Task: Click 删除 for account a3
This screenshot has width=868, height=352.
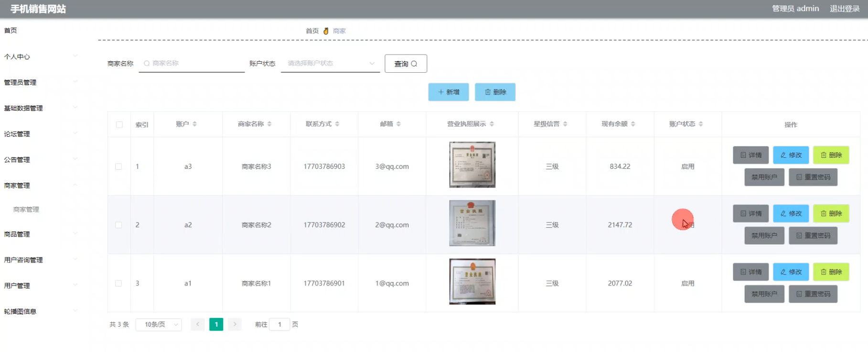Action: (x=831, y=155)
